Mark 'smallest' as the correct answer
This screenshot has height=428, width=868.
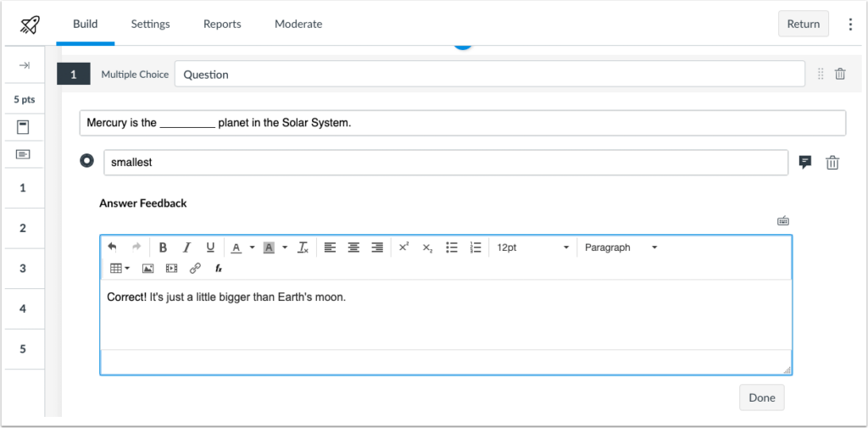(86, 161)
